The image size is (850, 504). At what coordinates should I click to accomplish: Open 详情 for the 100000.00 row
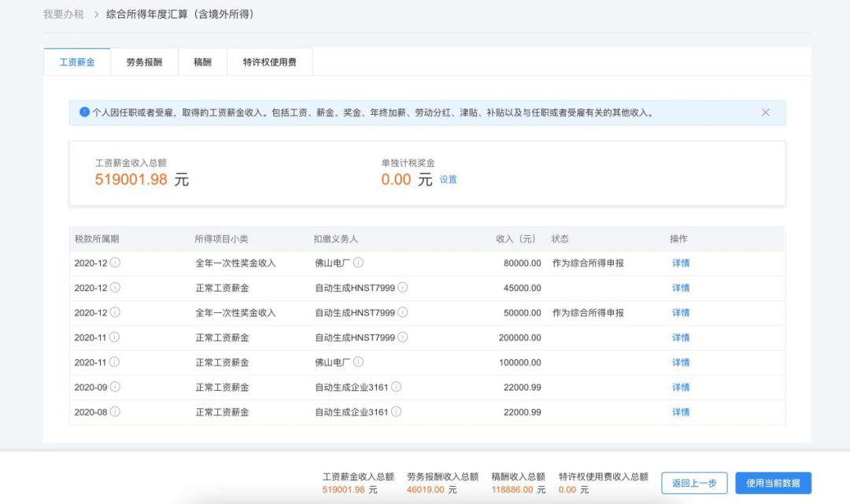click(x=681, y=362)
